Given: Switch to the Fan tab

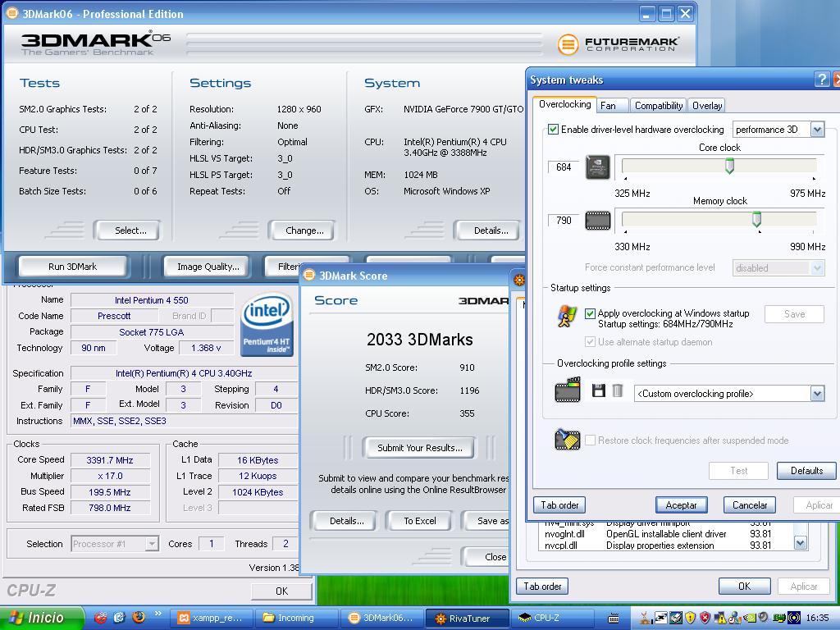Looking at the screenshot, I should coord(608,106).
